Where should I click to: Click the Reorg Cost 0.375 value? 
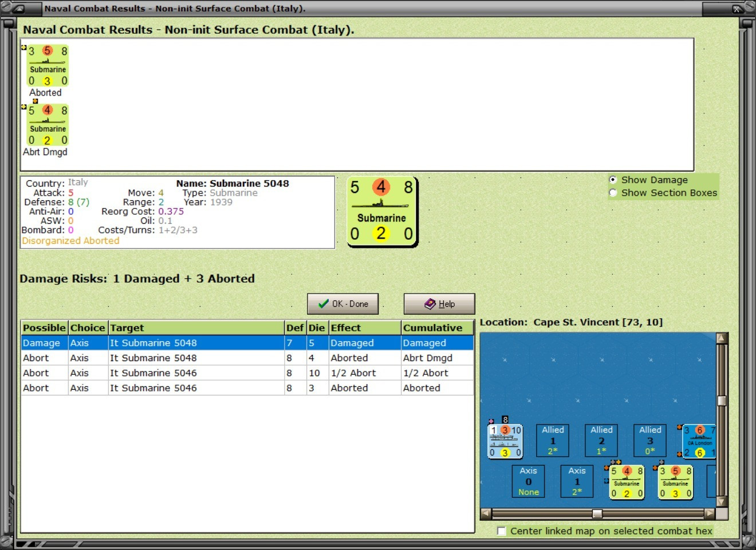(171, 211)
